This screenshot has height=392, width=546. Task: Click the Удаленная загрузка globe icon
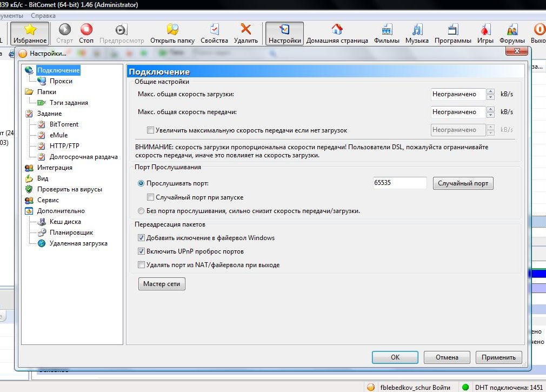pyautogui.click(x=42, y=243)
